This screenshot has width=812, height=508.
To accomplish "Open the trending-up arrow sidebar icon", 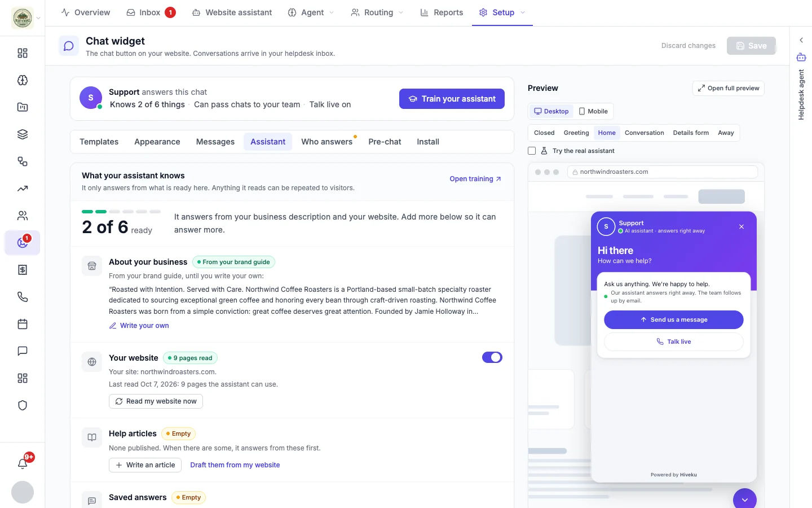I will coord(23,189).
